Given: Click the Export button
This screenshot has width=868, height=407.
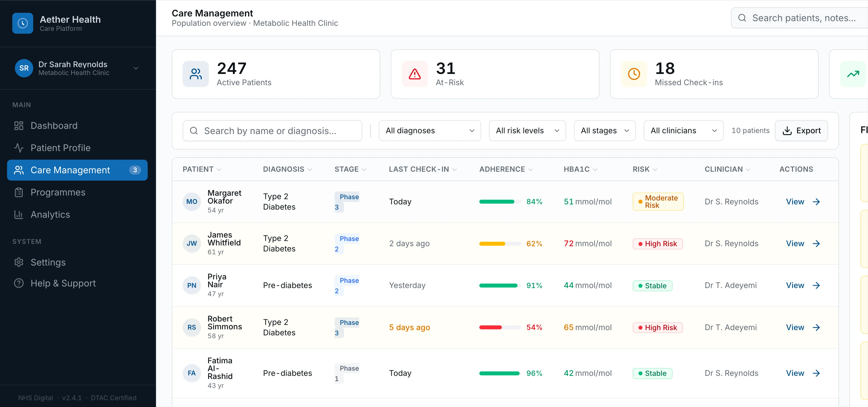Looking at the screenshot, I should (802, 131).
